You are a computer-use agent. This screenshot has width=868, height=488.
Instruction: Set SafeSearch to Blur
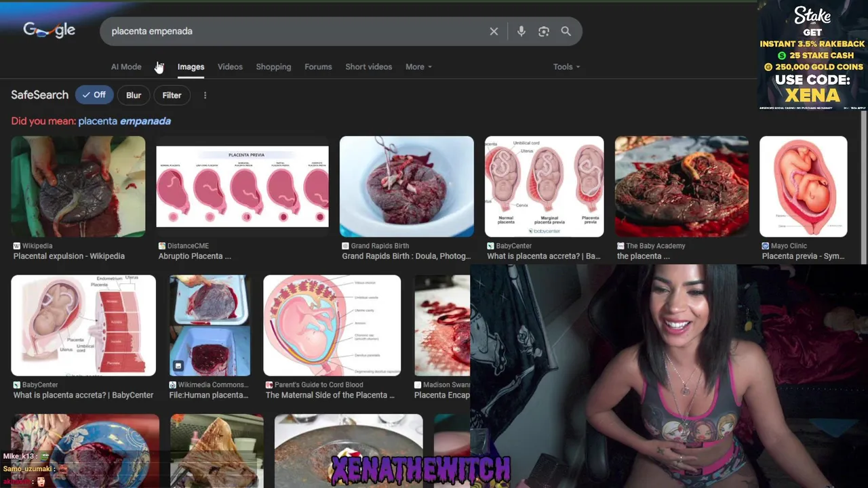[x=134, y=95]
